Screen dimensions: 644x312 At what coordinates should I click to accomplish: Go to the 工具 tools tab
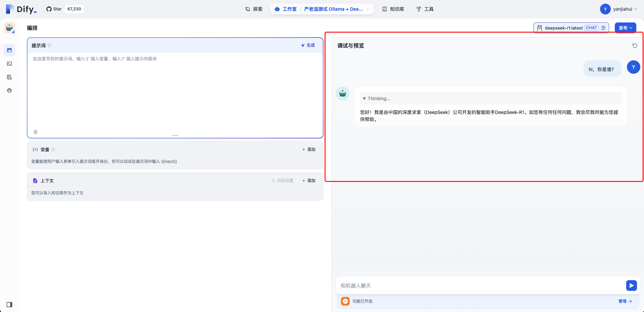(x=425, y=9)
